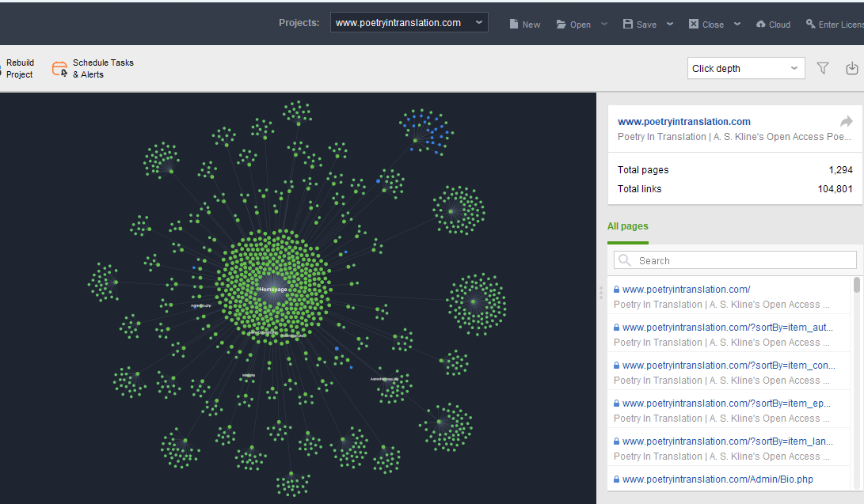This screenshot has height=504, width=864.
Task: Click the Enter License key button
Action: [x=835, y=25]
